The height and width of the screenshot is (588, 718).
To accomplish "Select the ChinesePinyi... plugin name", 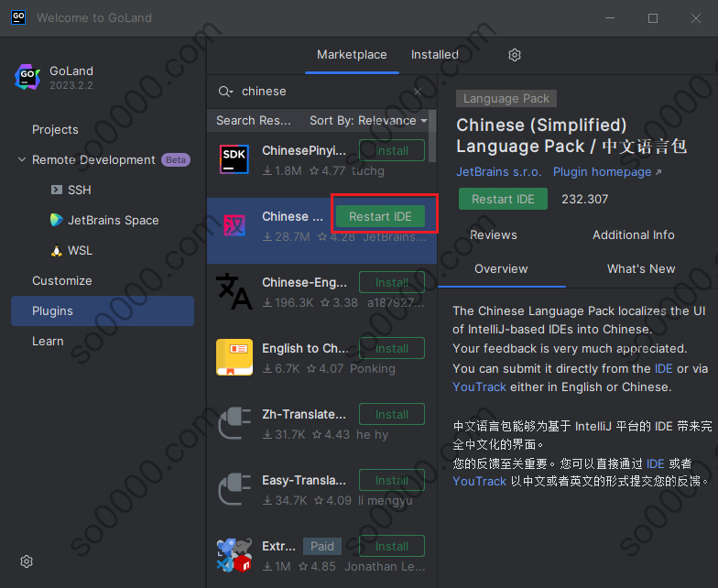I will pos(304,150).
